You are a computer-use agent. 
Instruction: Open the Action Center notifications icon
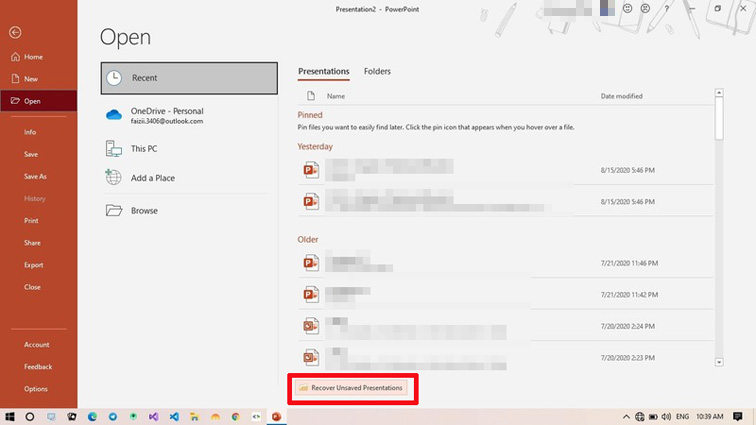click(x=738, y=416)
